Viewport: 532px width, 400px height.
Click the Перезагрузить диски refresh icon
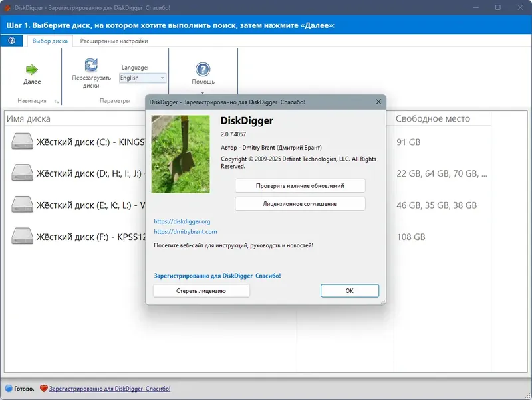point(91,65)
